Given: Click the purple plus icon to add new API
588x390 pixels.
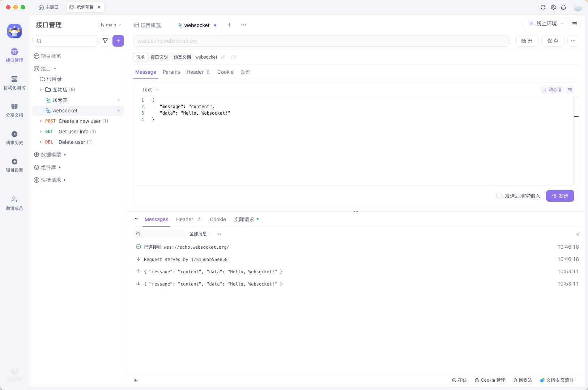Looking at the screenshot, I should tap(118, 40).
